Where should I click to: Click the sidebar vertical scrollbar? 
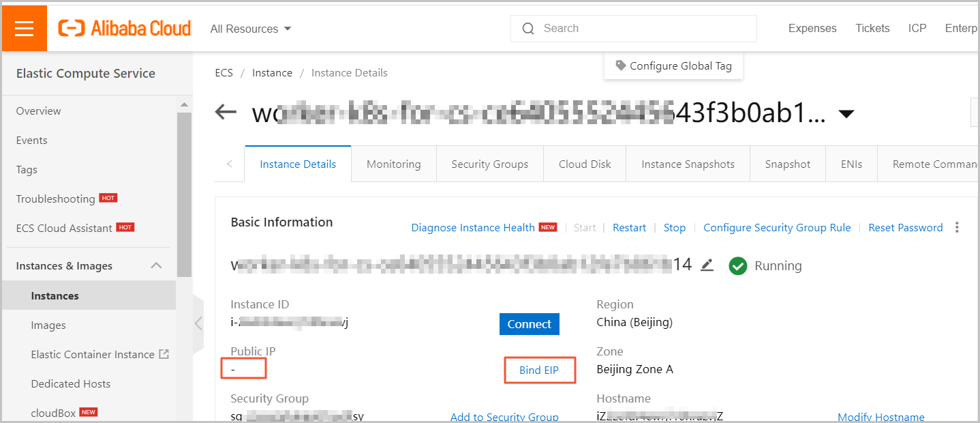(184, 194)
